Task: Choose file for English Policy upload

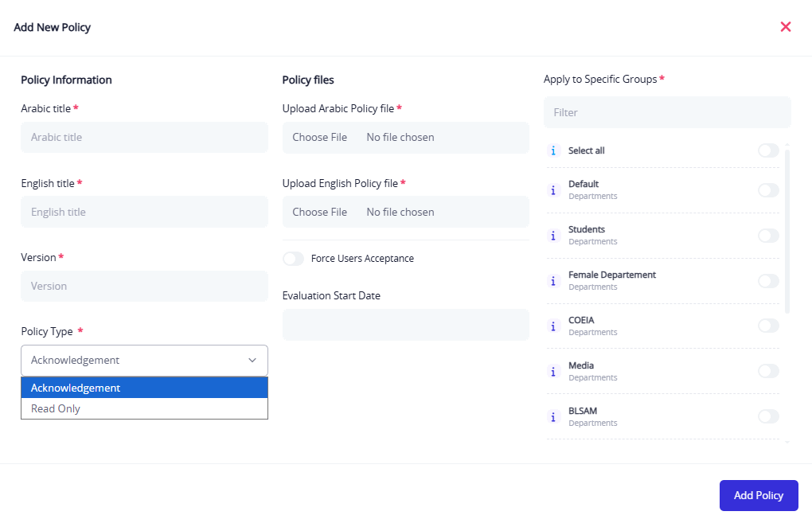Action: point(320,213)
